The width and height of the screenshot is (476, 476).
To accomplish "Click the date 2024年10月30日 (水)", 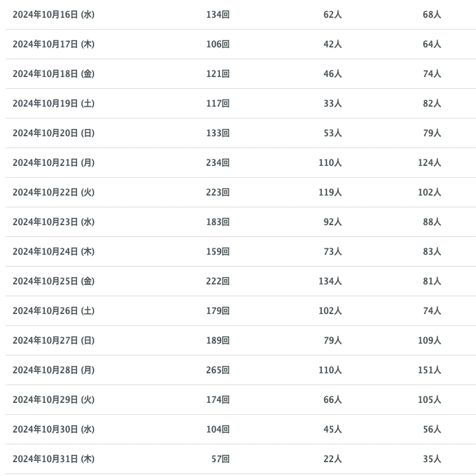I will click(x=53, y=429).
